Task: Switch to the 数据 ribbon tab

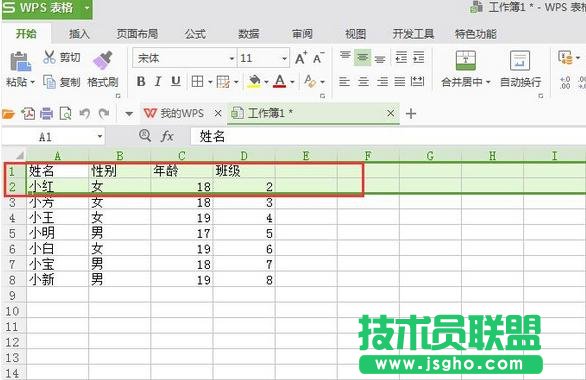Action: point(249,34)
